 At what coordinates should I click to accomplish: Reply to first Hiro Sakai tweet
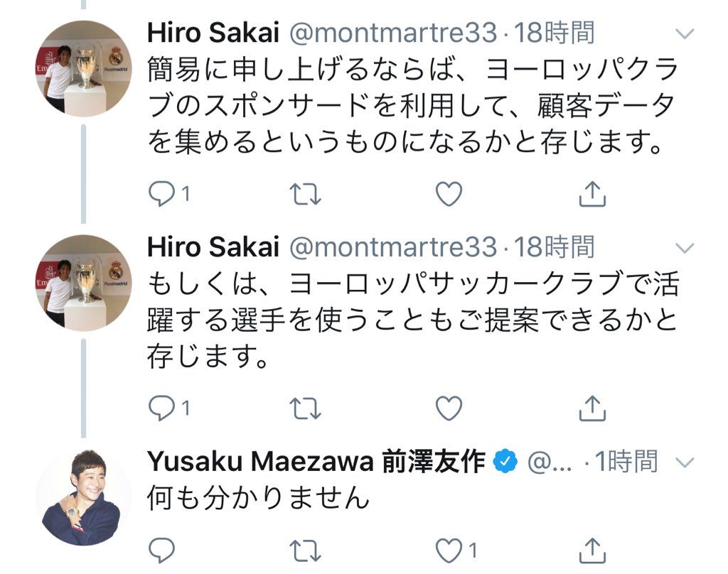pyautogui.click(x=161, y=193)
